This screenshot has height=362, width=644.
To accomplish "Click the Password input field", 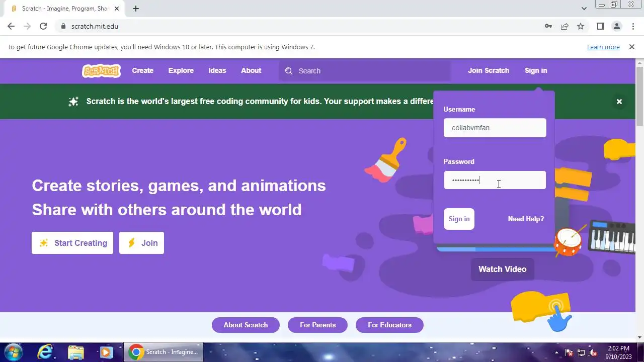I will pyautogui.click(x=495, y=180).
